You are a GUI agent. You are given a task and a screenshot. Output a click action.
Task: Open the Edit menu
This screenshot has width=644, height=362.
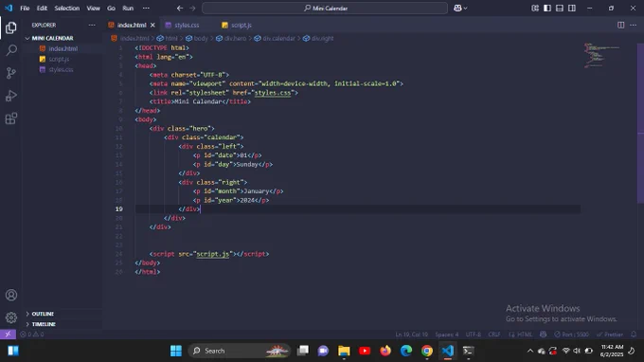click(x=42, y=8)
